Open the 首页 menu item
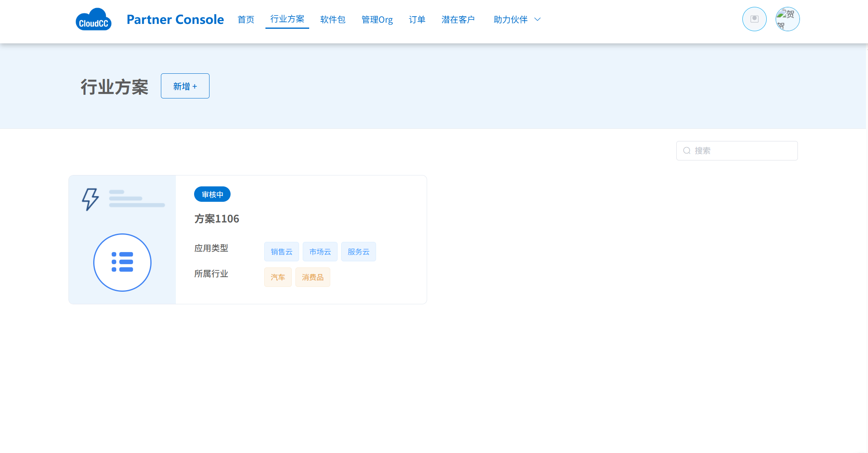Viewport: 868px width, 453px height. pyautogui.click(x=246, y=19)
